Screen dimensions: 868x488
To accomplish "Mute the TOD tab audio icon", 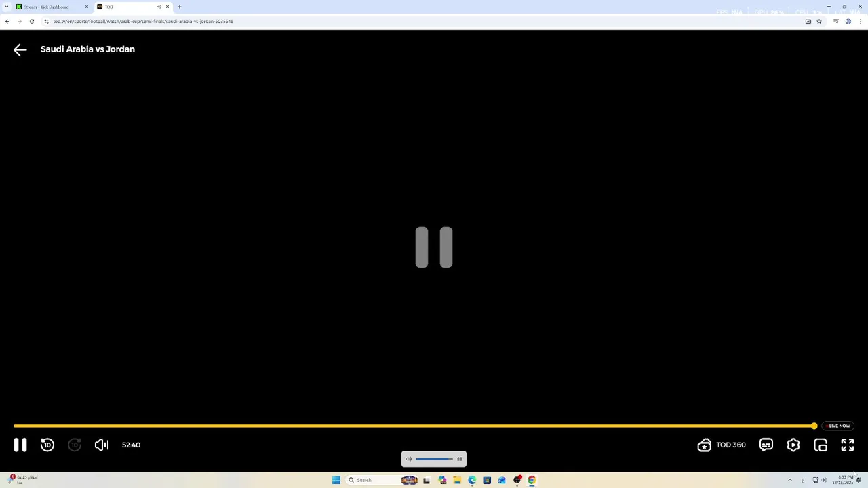I will pyautogui.click(x=159, y=7).
